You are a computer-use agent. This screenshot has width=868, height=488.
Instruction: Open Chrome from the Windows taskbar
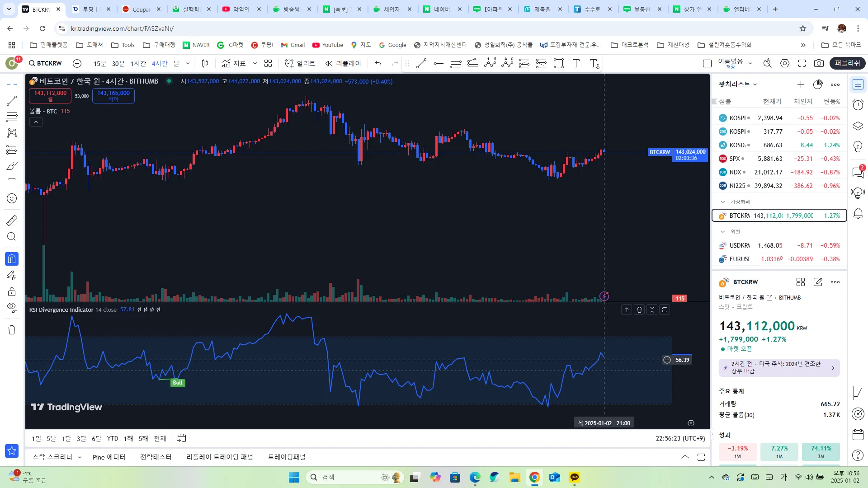point(534,477)
